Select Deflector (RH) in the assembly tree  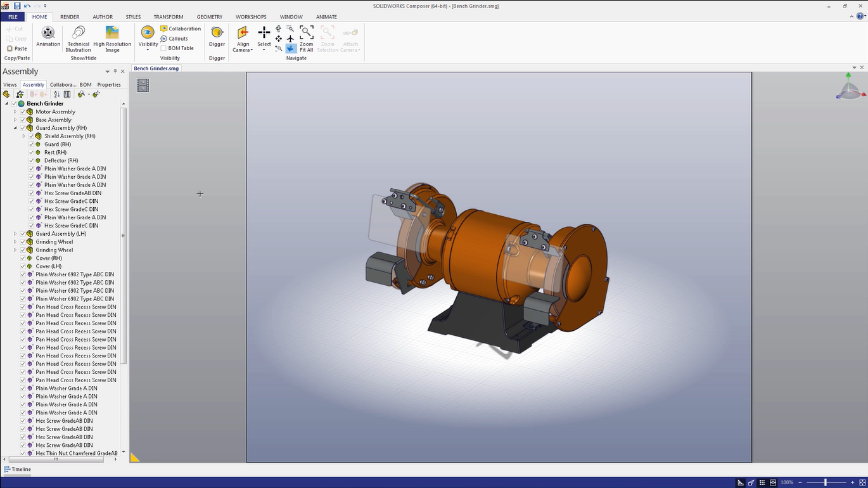(61, 161)
